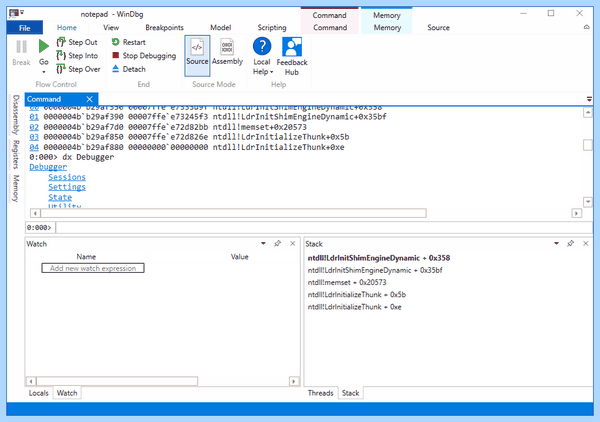Click the Sessions link
The height and width of the screenshot is (422, 600).
[x=67, y=177]
